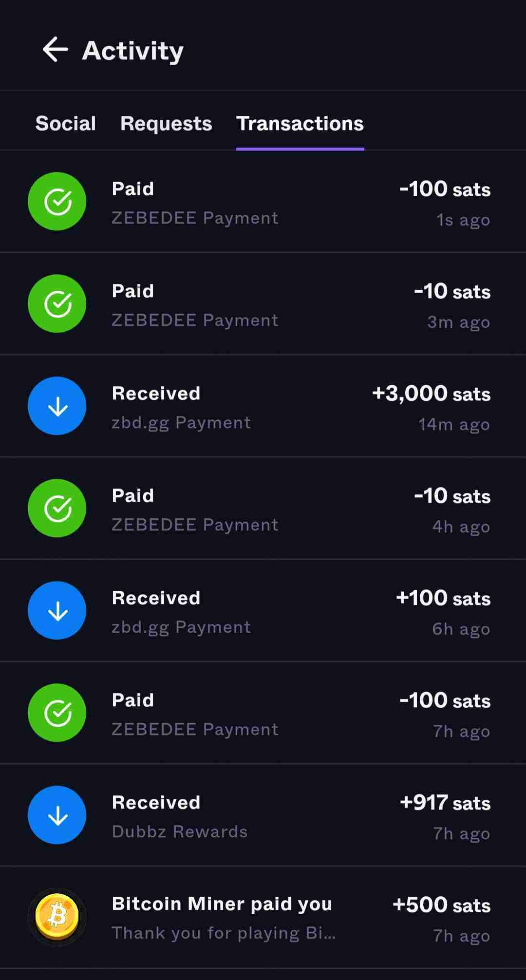This screenshot has width=526, height=980.
Task: Tap the Activity page title
Action: (x=133, y=51)
